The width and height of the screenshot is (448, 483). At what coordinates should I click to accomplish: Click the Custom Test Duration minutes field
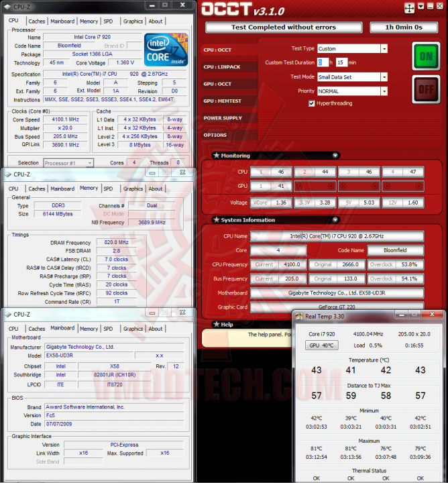coord(341,62)
